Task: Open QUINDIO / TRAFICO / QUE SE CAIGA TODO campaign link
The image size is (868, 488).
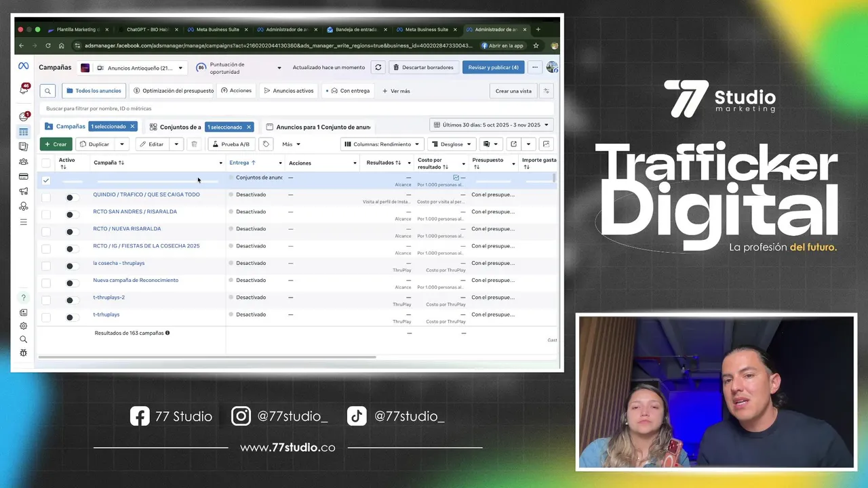Action: coord(146,195)
